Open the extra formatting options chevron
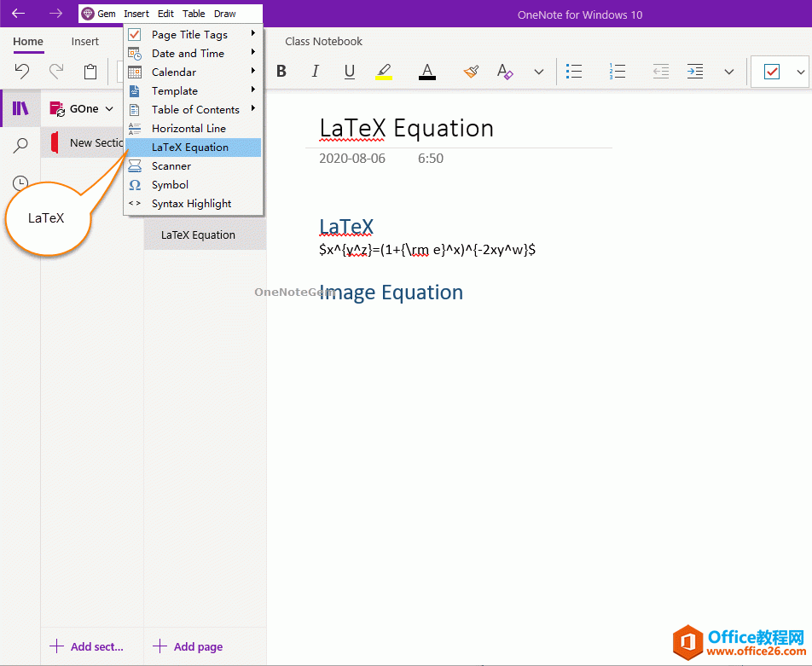 539,72
